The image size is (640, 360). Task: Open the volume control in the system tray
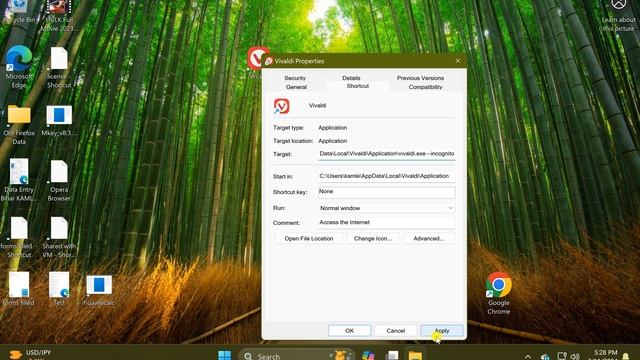click(x=575, y=356)
